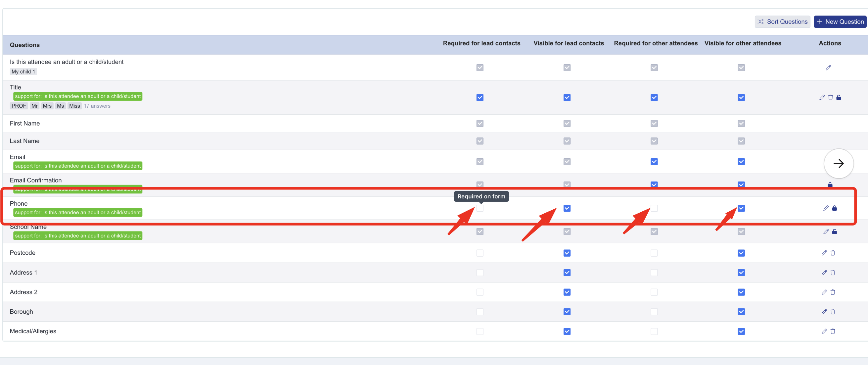Delete the Medical/Allergies question
This screenshot has height=365, width=868.
click(833, 331)
